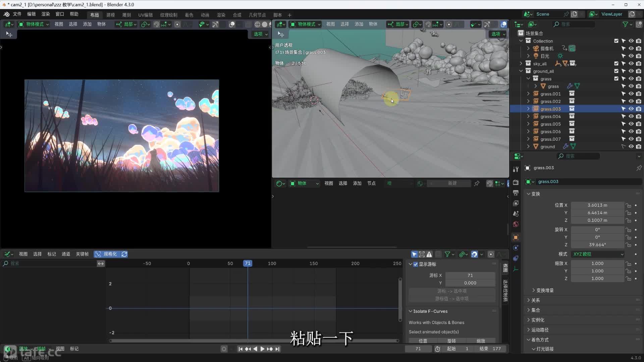
Task: Open the Output properties tab
Action: coord(516,193)
